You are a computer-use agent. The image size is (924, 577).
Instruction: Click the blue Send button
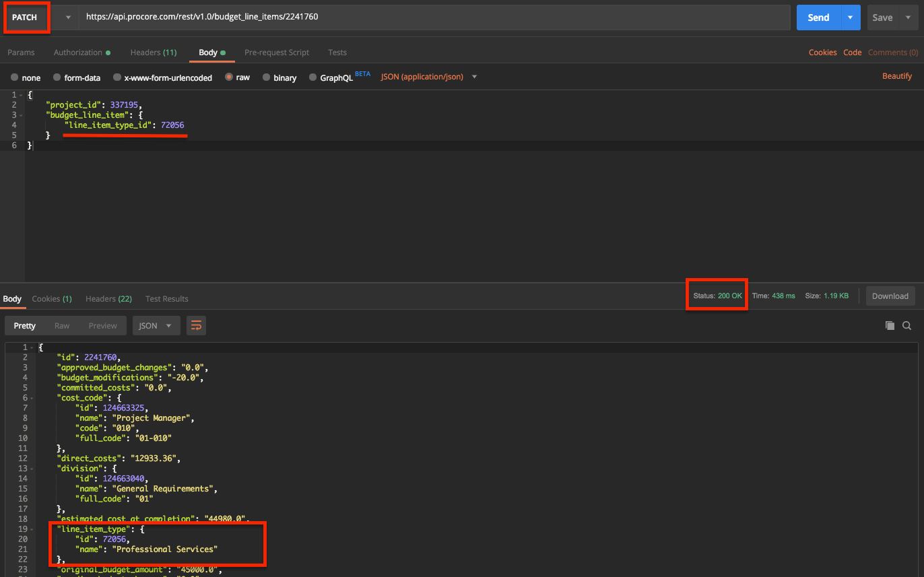pyautogui.click(x=818, y=18)
